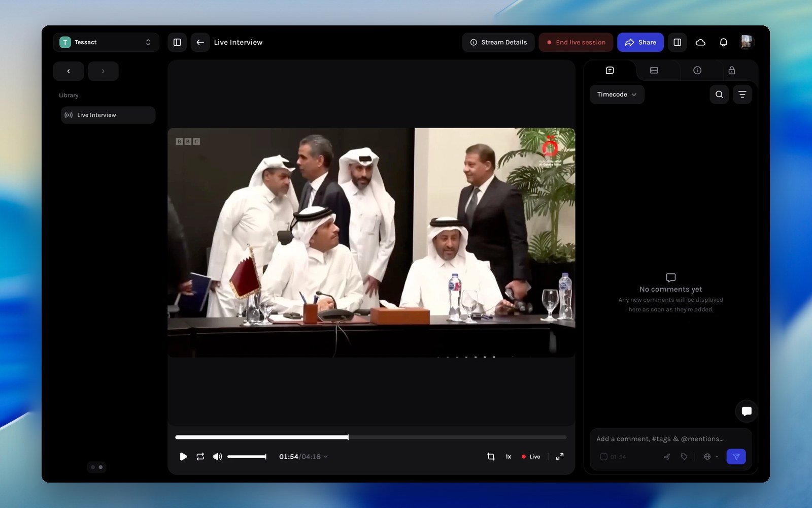The width and height of the screenshot is (812, 508).
Task: Open Stream Details
Action: point(498,42)
